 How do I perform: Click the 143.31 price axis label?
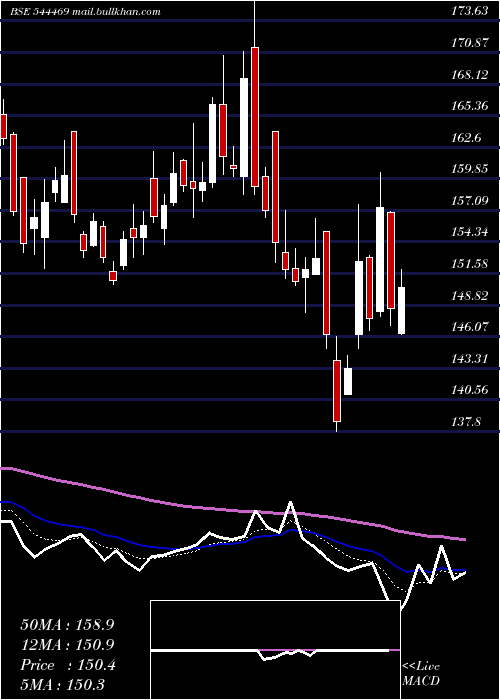point(470,358)
